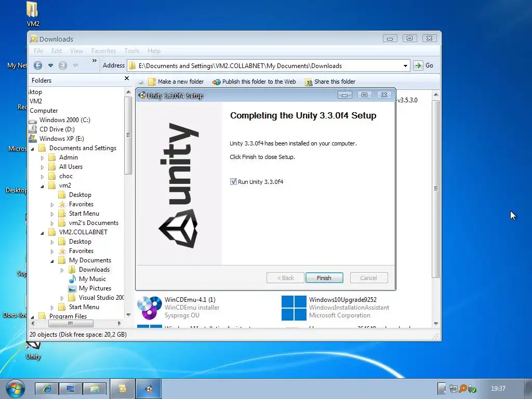Select vm2's Documents folder

pyautogui.click(x=94, y=222)
